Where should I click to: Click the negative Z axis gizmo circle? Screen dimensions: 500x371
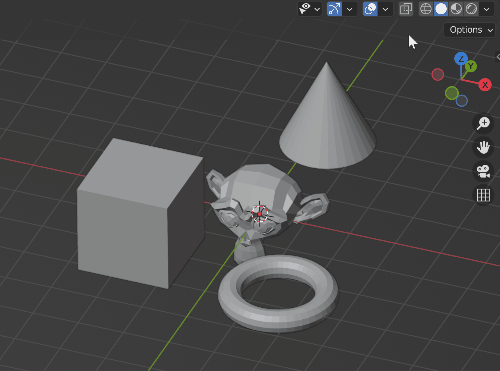pyautogui.click(x=462, y=101)
